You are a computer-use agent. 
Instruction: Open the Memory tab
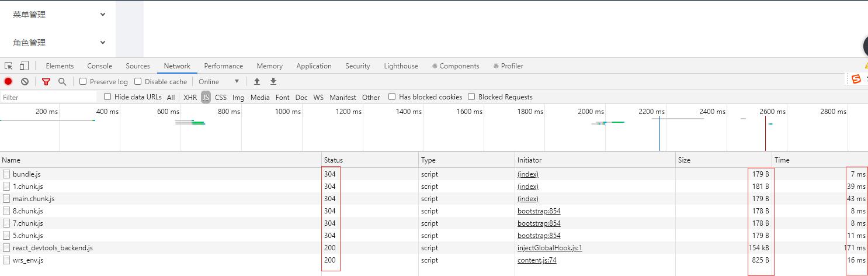[269, 66]
